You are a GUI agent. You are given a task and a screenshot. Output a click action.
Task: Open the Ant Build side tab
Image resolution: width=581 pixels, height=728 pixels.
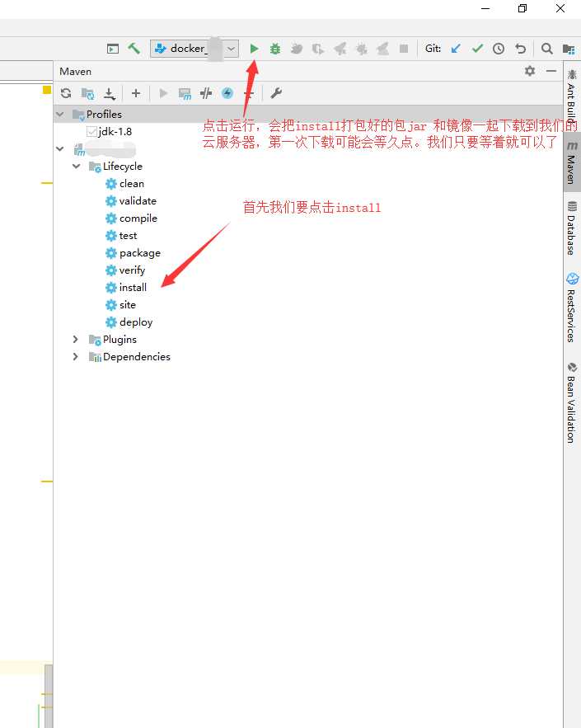(x=572, y=96)
